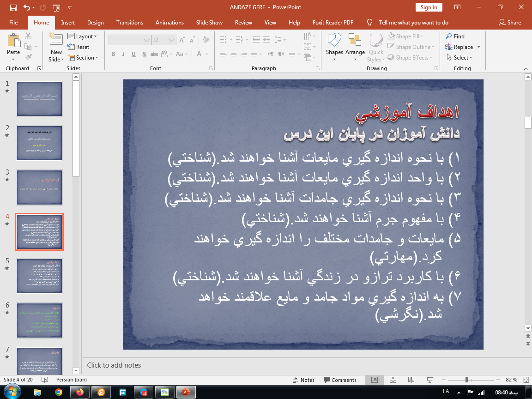This screenshot has height=399, width=532.
Task: Expand the Layout dropdown
Action: tap(83, 36)
